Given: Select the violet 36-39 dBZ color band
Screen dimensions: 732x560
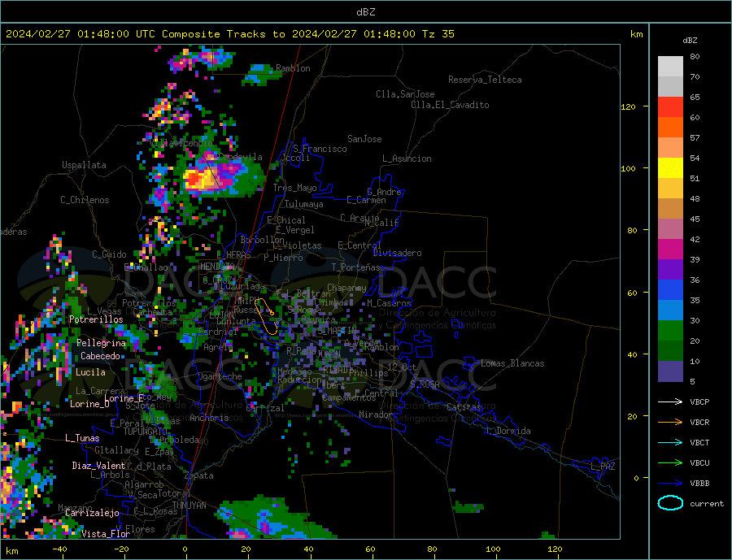Looking at the screenshot, I should click(x=670, y=270).
